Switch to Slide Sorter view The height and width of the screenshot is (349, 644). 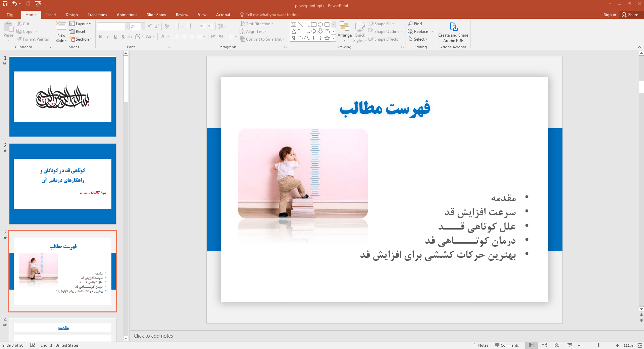pos(544,345)
